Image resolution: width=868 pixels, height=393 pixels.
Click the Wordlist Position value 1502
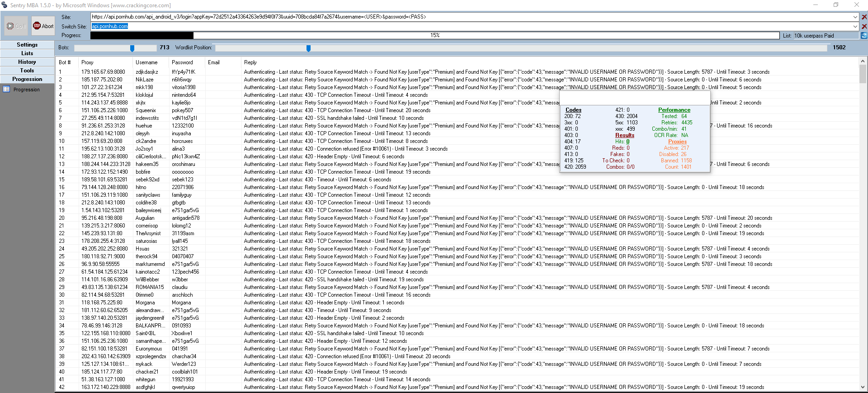click(839, 47)
